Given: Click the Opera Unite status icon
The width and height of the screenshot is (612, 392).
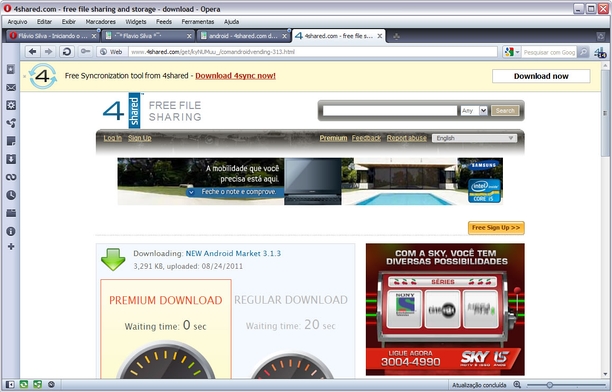Looking at the screenshot, I should [37, 385].
